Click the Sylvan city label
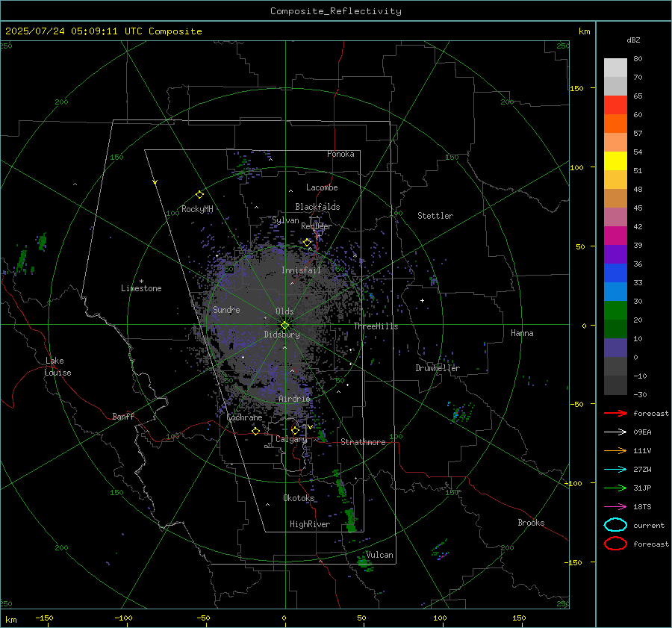This screenshot has height=628, width=672. pos(285,220)
